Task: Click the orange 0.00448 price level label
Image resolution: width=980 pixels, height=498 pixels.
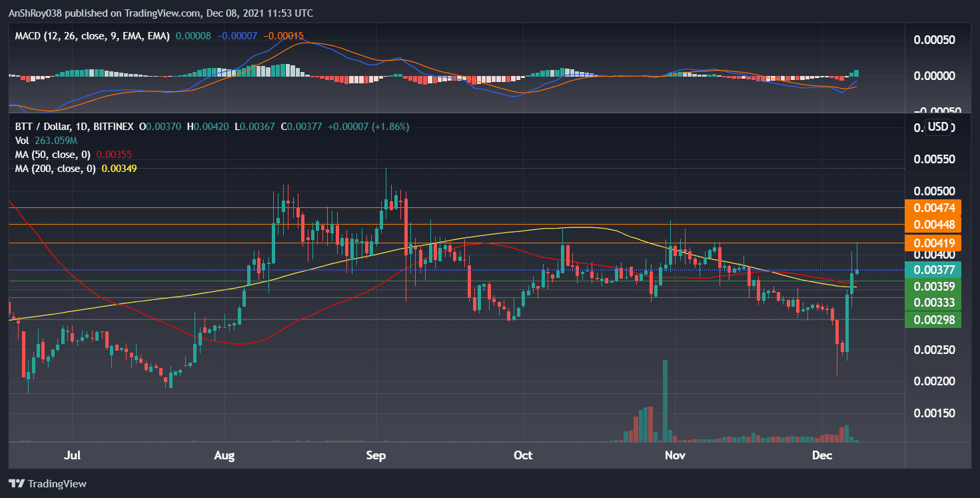Action: (933, 225)
